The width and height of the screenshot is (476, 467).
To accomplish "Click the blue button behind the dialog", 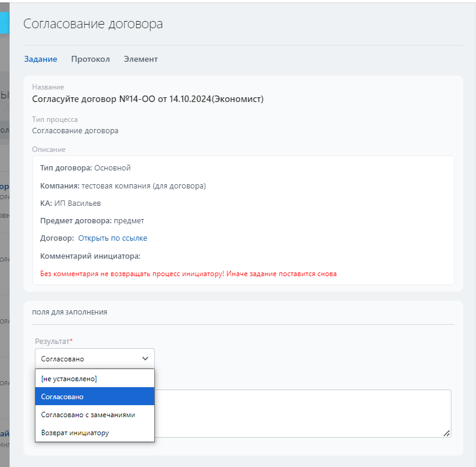I will pyautogui.click(x=4, y=22).
